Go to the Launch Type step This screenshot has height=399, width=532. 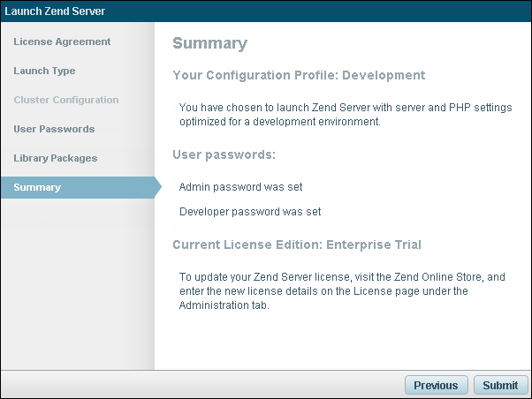tap(44, 71)
